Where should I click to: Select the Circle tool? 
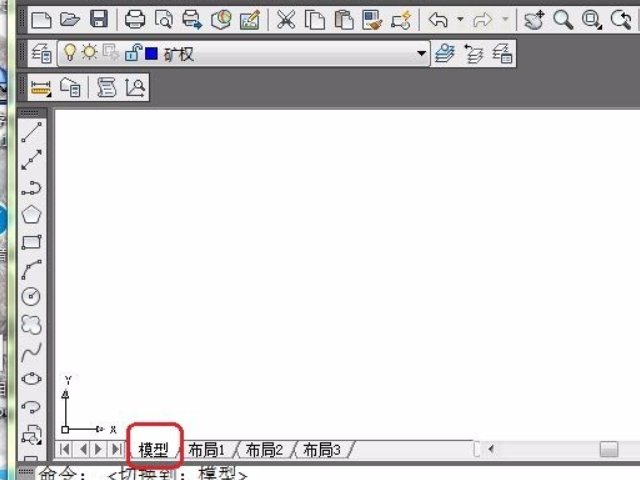(31, 297)
